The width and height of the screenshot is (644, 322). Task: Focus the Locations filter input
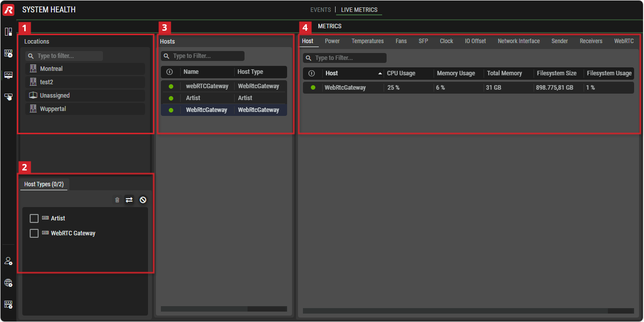click(64, 56)
